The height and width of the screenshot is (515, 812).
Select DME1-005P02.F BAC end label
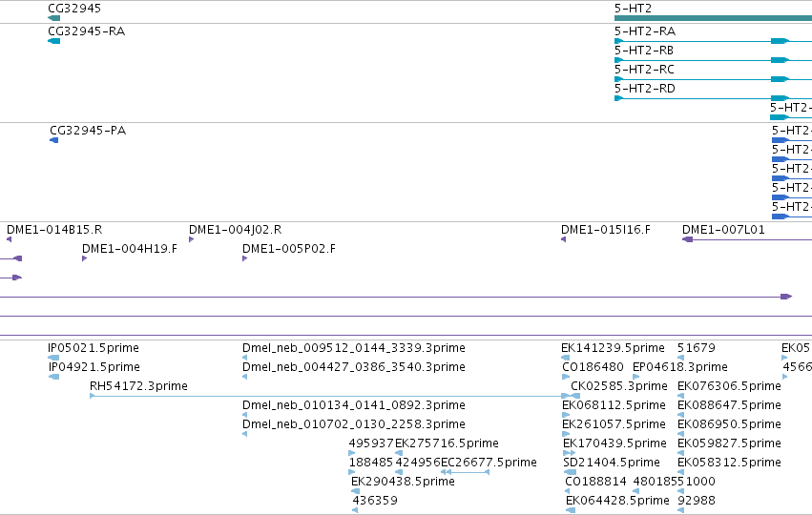click(289, 249)
